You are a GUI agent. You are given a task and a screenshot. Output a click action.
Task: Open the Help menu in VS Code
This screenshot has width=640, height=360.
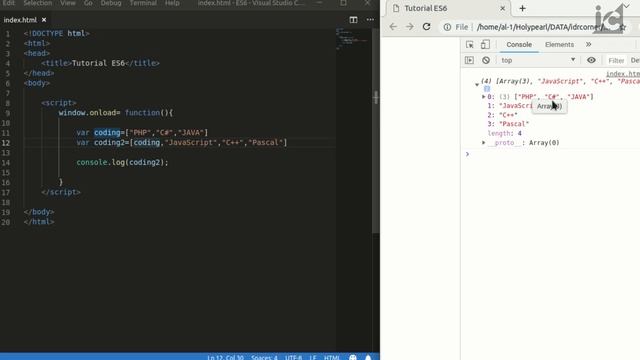[172, 3]
